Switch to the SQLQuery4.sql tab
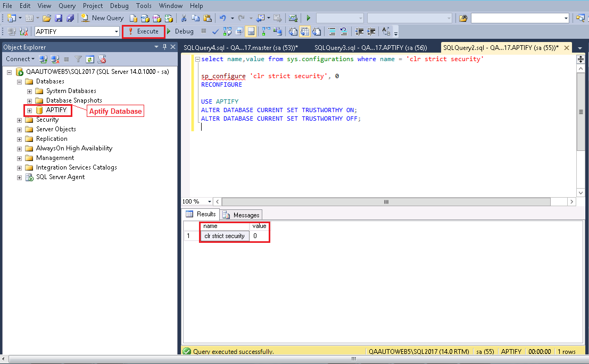 [241, 48]
